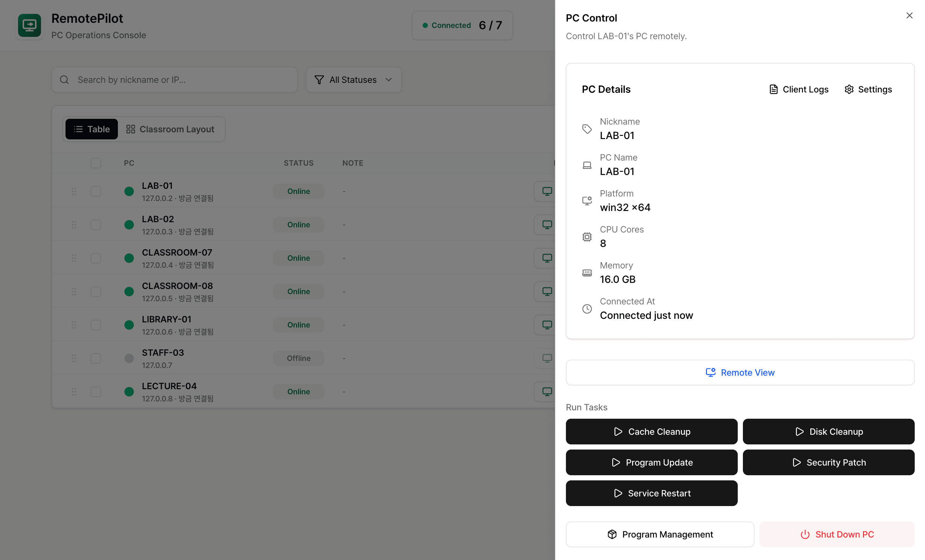Switch to Classroom Layout view
The height and width of the screenshot is (560, 925).
[170, 129]
